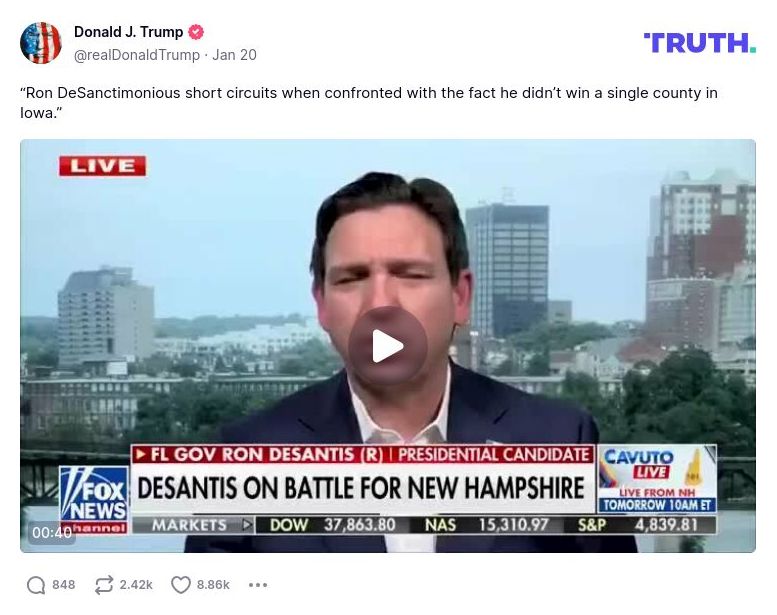Open the Jan 20 post timestamp

(x=234, y=55)
